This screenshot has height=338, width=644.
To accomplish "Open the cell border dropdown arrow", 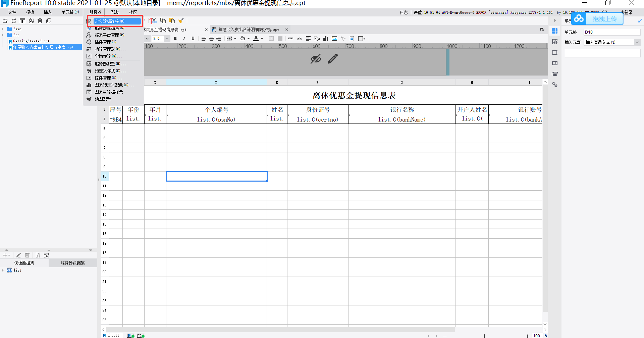I will tap(235, 39).
